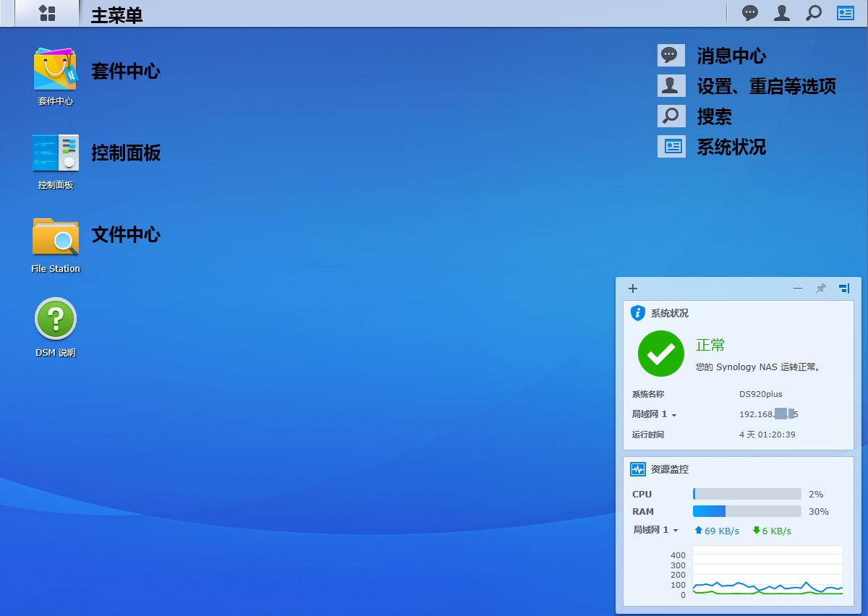Pin the widget panel
The width and height of the screenshot is (868, 616).
820,288
